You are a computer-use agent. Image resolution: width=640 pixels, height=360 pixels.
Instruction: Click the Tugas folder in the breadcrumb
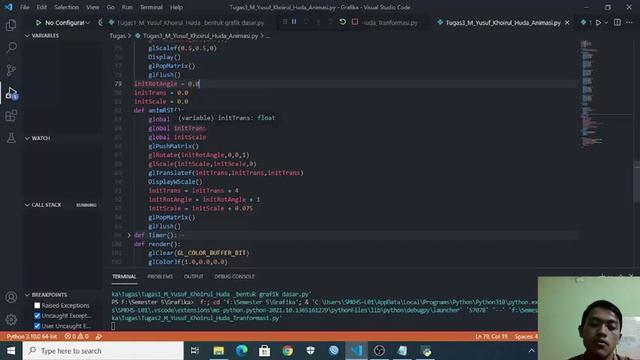tap(118, 36)
